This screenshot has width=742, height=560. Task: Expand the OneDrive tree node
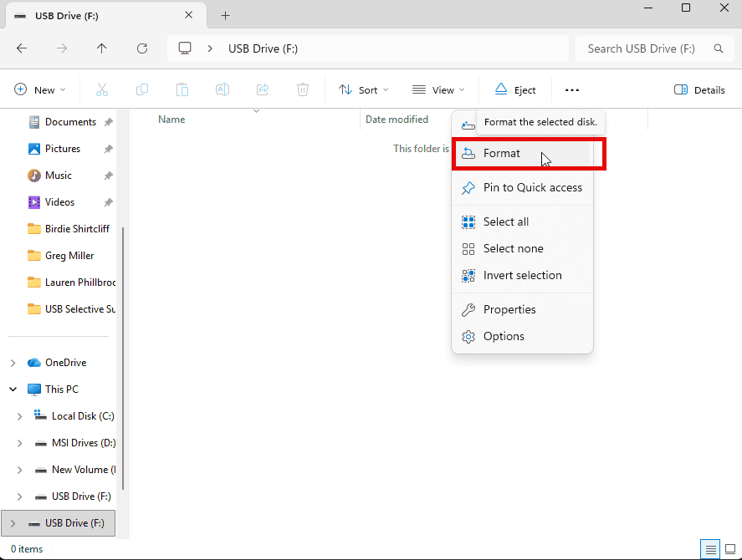tap(13, 363)
